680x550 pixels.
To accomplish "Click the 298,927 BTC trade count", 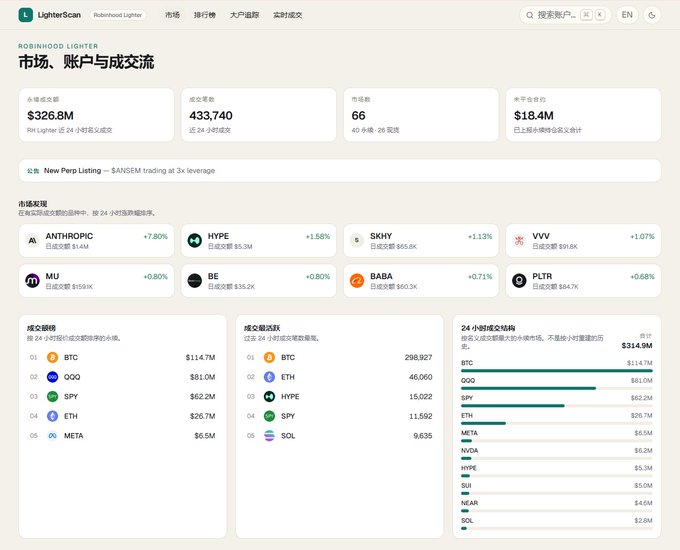I will pos(418,357).
